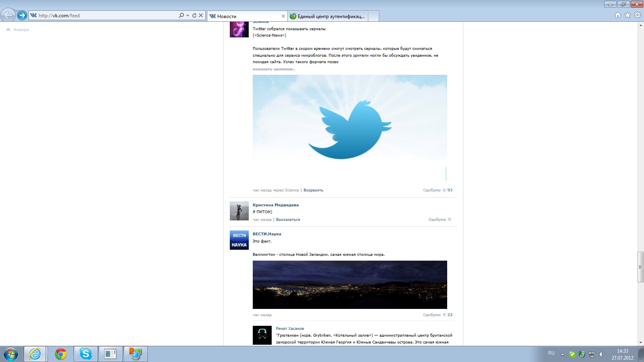This screenshot has width=644, height=362.
Task: Click the Science community avatar
Action: [239, 29]
